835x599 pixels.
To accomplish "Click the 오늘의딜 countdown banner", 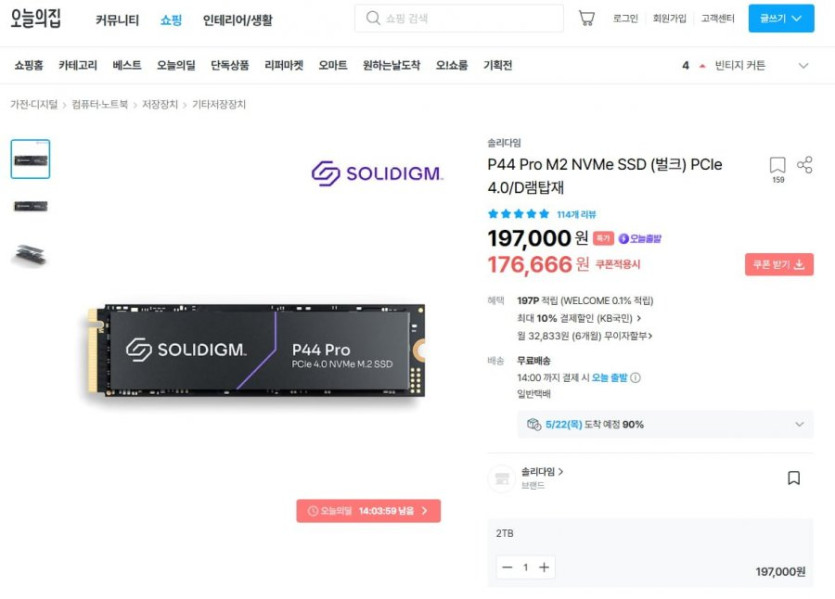I will 368,511.
